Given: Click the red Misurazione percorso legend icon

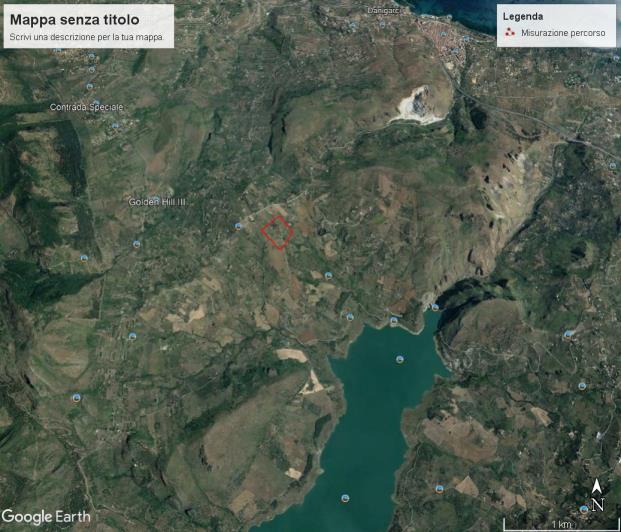Looking at the screenshot, I should point(510,33).
